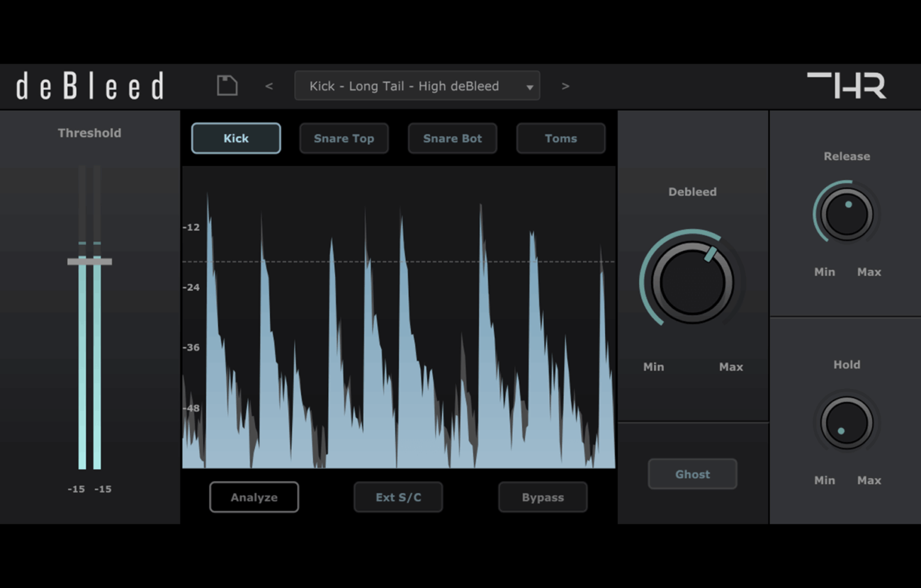Click the Hold knob

tap(847, 423)
